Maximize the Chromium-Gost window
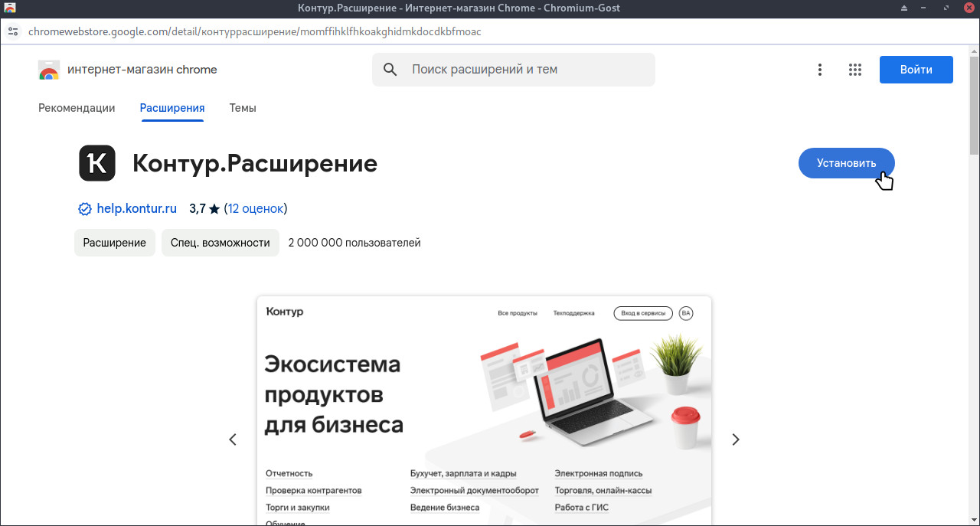 point(947,8)
